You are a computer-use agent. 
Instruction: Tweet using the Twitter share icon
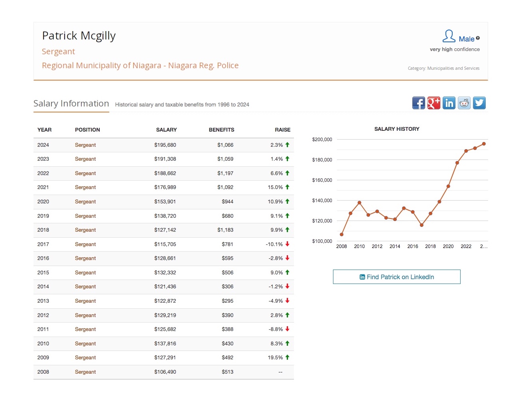point(479,103)
